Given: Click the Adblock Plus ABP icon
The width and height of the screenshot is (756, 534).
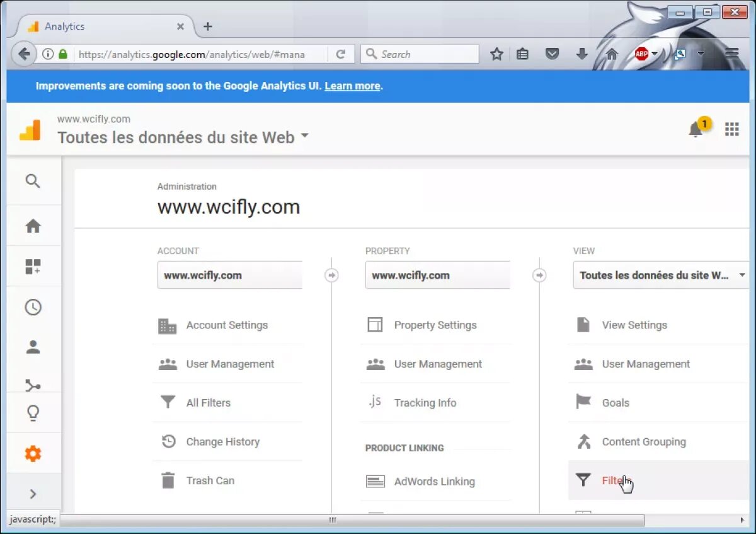Looking at the screenshot, I should [x=641, y=54].
